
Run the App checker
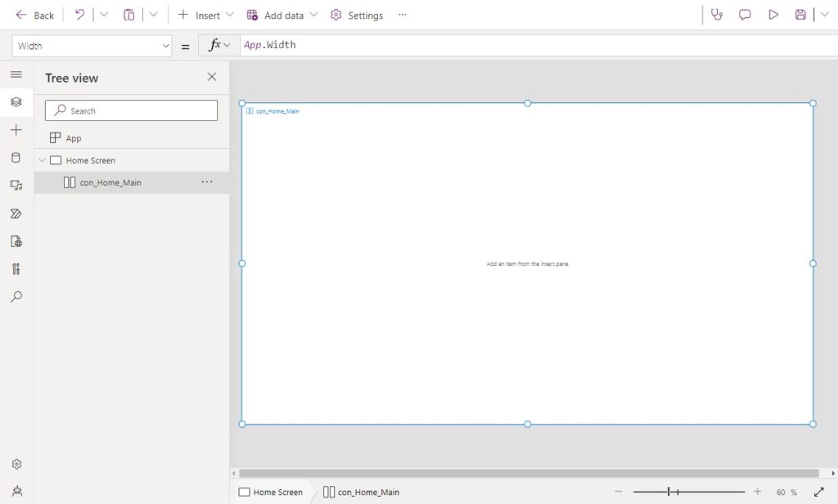716,14
